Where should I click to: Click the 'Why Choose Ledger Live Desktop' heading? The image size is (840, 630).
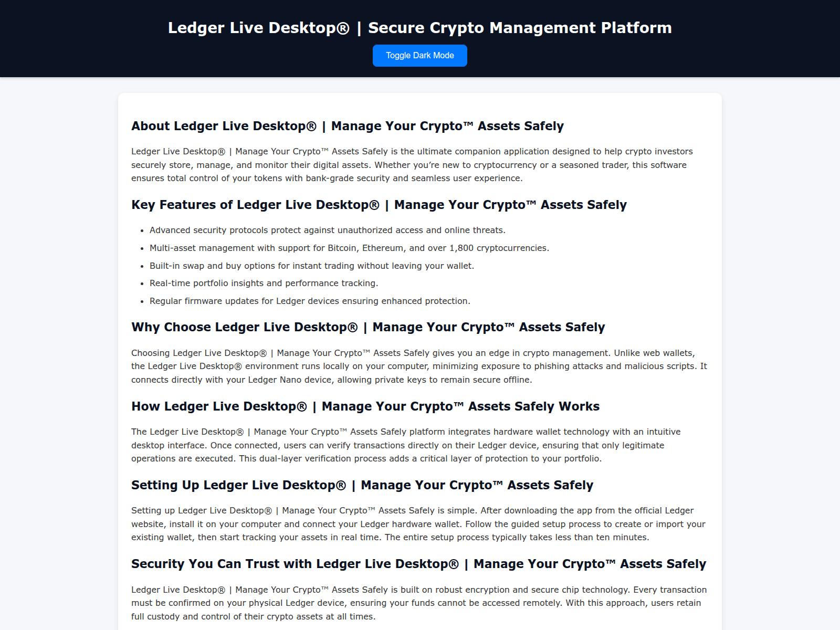click(x=367, y=327)
